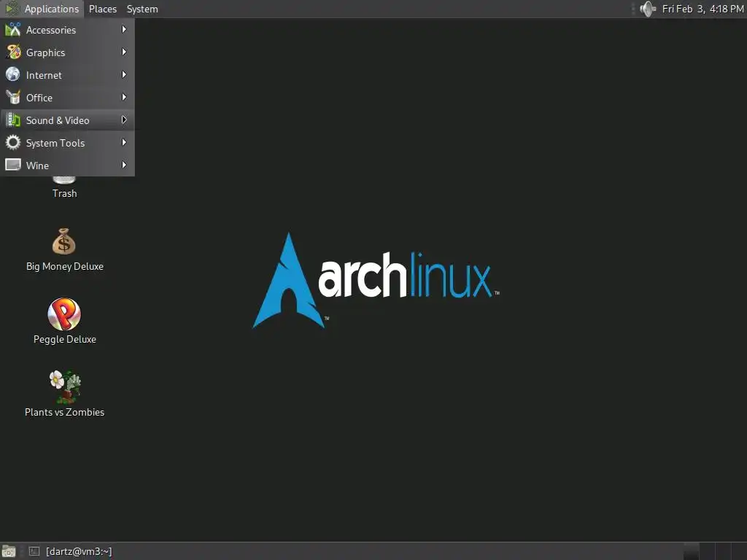Click the active workspace in the switcher

point(691,551)
